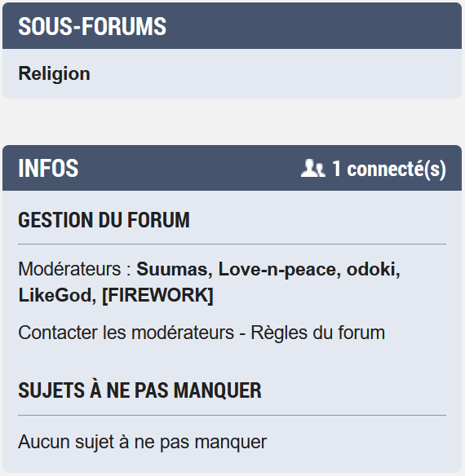The height and width of the screenshot is (476, 465).
Task: Click the gap between SOUS-FORUMS and INFOS panels
Action: (x=232, y=121)
